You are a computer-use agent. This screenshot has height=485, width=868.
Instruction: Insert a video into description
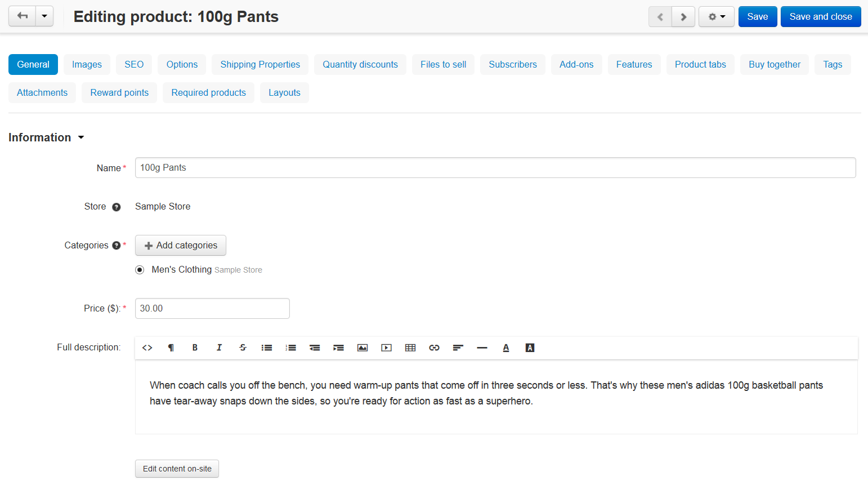point(386,348)
